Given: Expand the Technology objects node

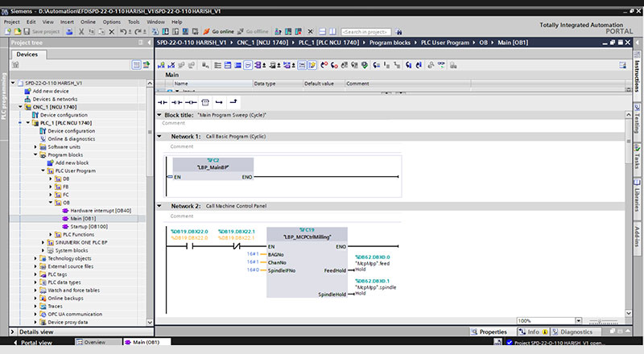Looking at the screenshot, I should pyautogui.click(x=35, y=258).
